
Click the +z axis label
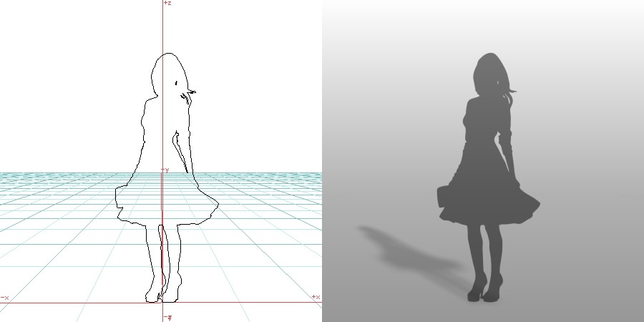(x=167, y=3)
